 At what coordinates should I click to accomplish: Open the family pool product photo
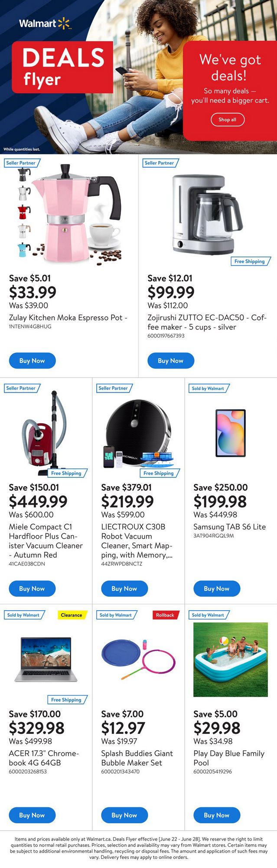pyautogui.click(x=231, y=659)
